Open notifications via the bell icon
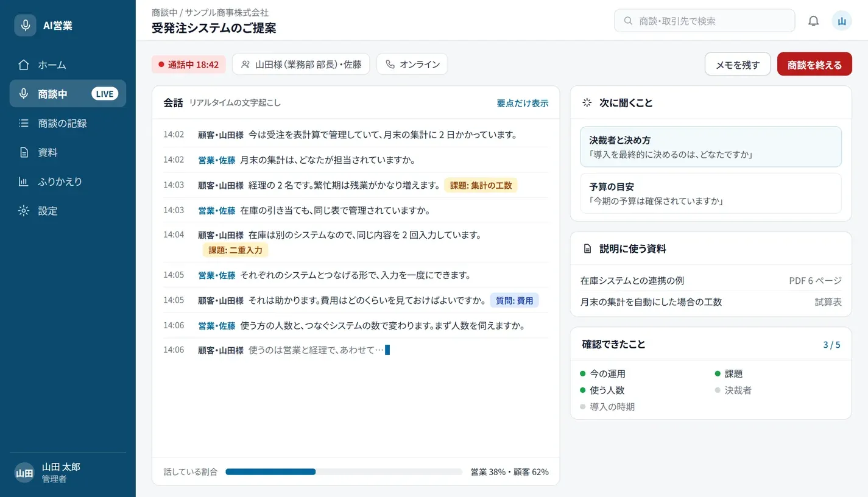The height and width of the screenshot is (497, 868). coord(813,21)
